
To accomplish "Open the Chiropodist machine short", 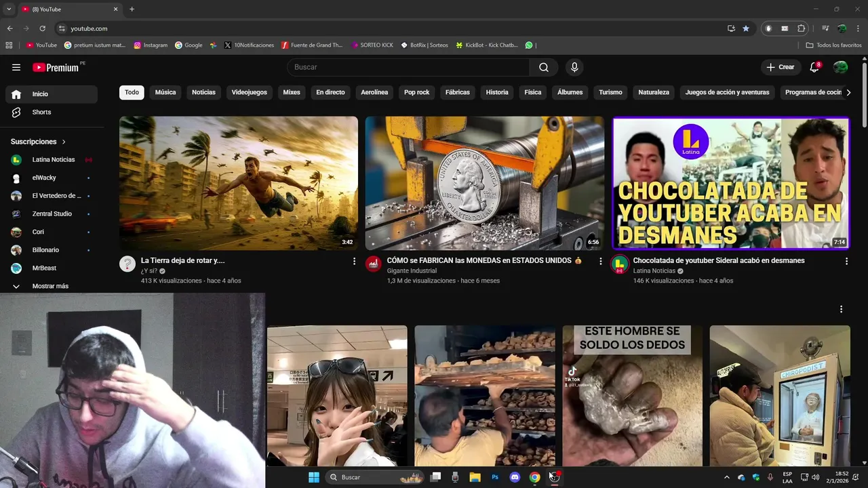I will click(780, 396).
